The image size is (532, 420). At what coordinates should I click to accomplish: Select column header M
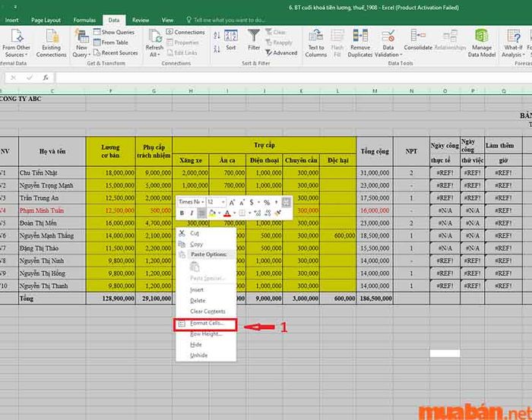pos(375,91)
